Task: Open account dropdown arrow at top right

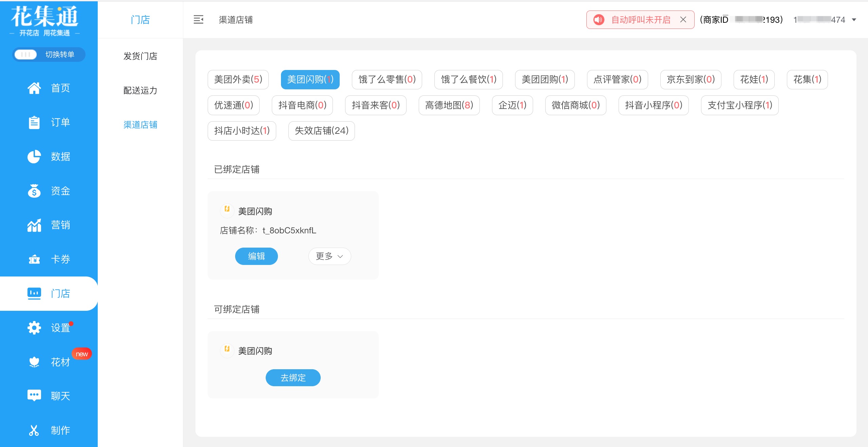Action: [854, 20]
